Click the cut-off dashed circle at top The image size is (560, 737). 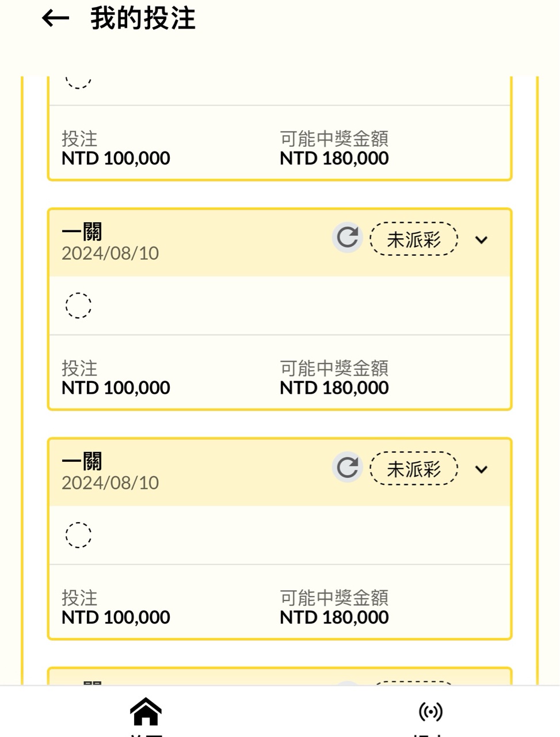click(78, 82)
